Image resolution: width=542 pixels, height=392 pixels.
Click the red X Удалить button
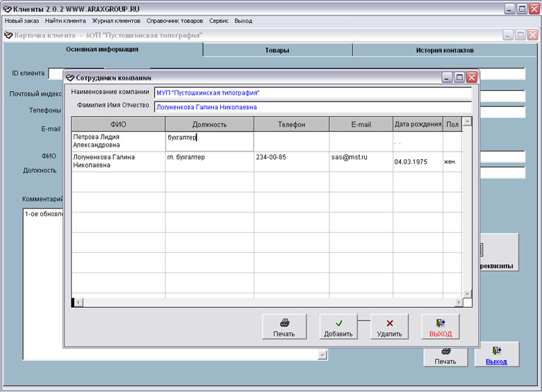click(x=389, y=327)
